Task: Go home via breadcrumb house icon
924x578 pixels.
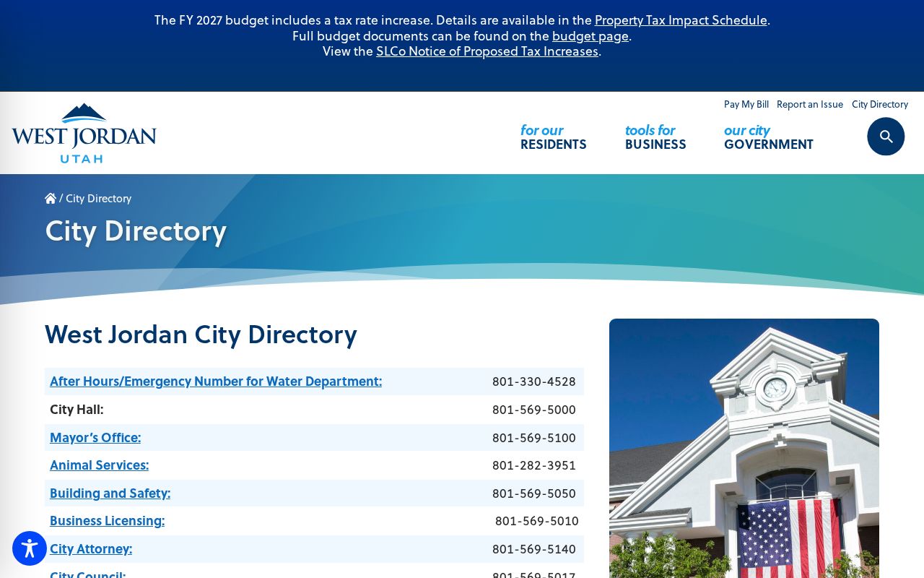Action: (x=51, y=198)
